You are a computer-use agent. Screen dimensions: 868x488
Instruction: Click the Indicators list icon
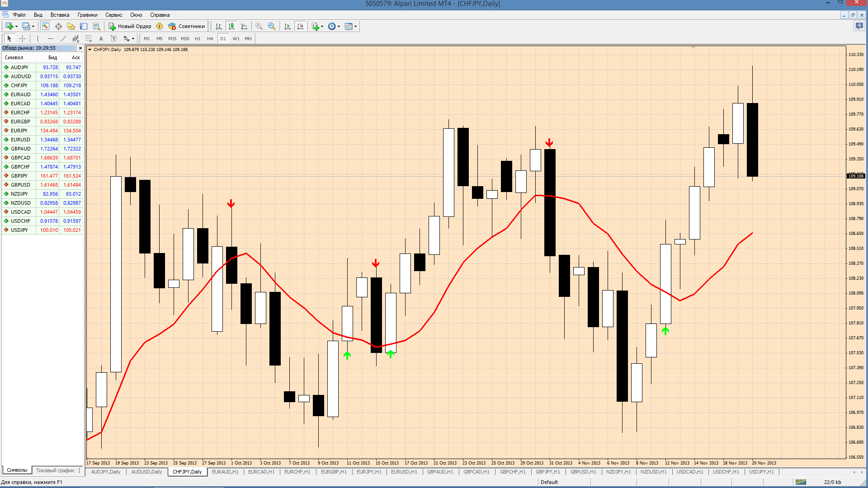315,26
